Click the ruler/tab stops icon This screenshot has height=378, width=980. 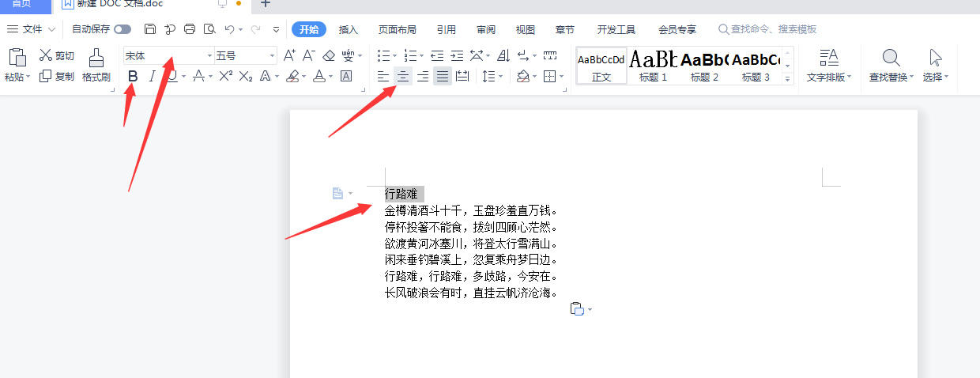point(550,55)
